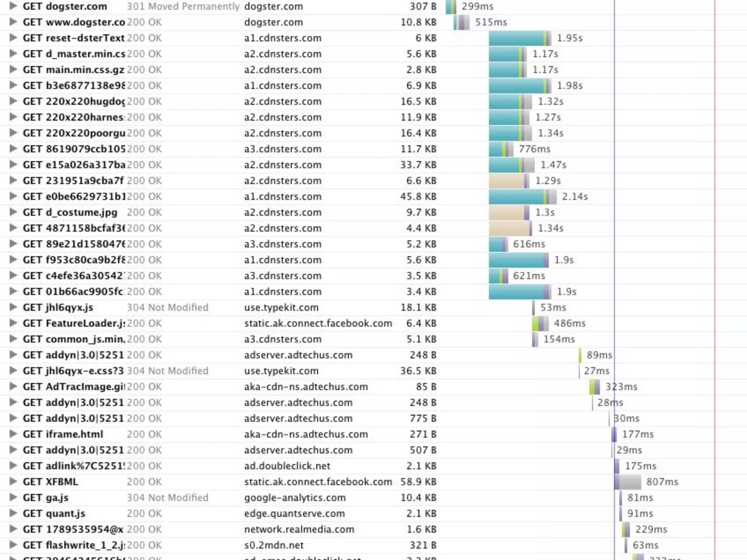The image size is (747, 560).
Task: Click the 301 Moved Permanently status text
Action: coord(183,6)
